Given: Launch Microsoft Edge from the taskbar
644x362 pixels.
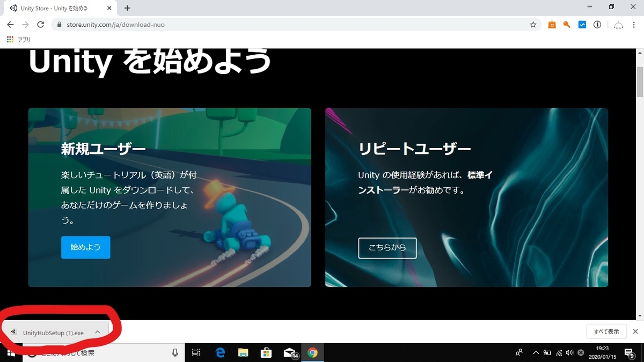Looking at the screenshot, I should 220,353.
